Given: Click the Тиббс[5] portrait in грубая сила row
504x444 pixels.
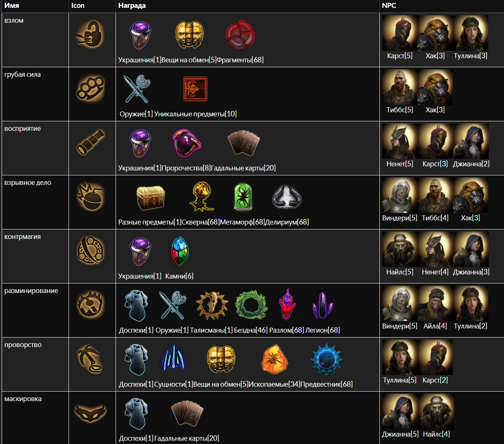Looking at the screenshot, I should pos(400,87).
